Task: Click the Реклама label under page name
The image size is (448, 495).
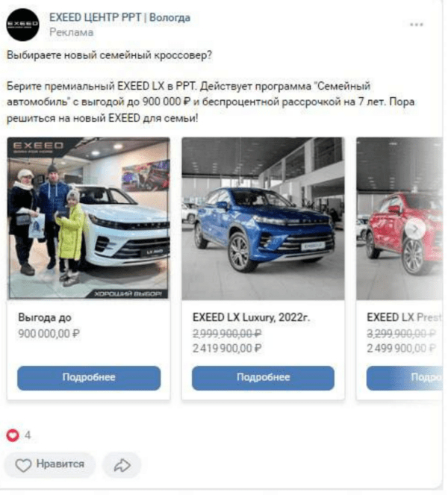Action: tap(72, 32)
